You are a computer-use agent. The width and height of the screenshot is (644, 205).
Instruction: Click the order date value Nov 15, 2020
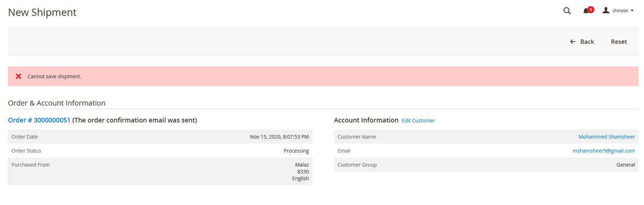(279, 137)
